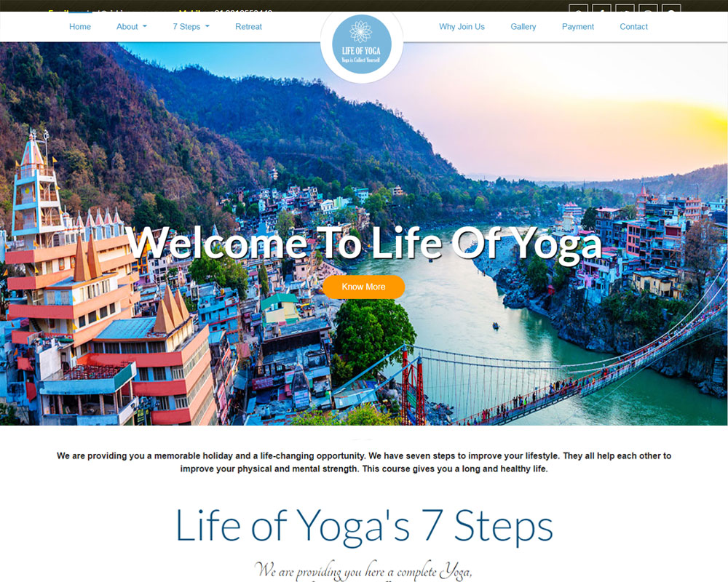The height and width of the screenshot is (582, 728).
Task: Click the Welcome To Life Of Yoga headline
Action: click(364, 243)
